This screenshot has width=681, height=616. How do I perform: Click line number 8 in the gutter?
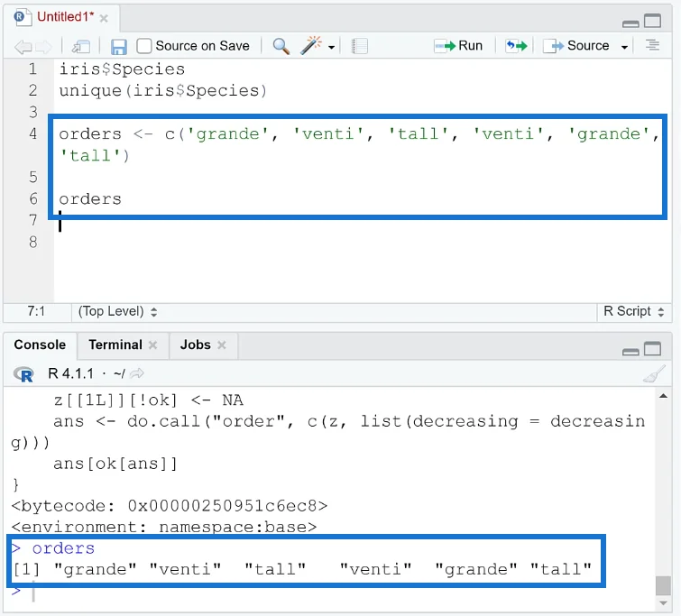click(x=33, y=242)
